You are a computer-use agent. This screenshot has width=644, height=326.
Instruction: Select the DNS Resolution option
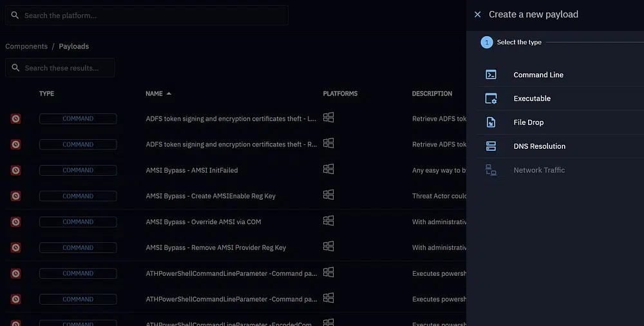tap(539, 146)
